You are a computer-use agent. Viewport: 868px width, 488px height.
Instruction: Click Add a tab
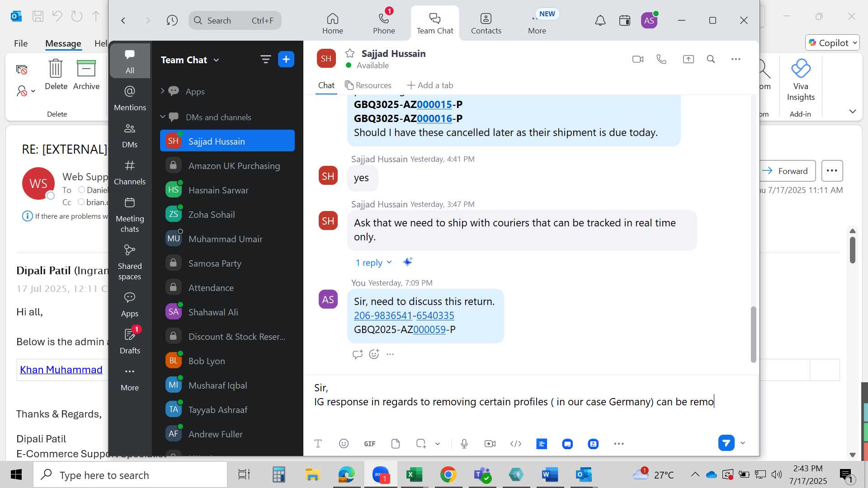click(x=430, y=85)
